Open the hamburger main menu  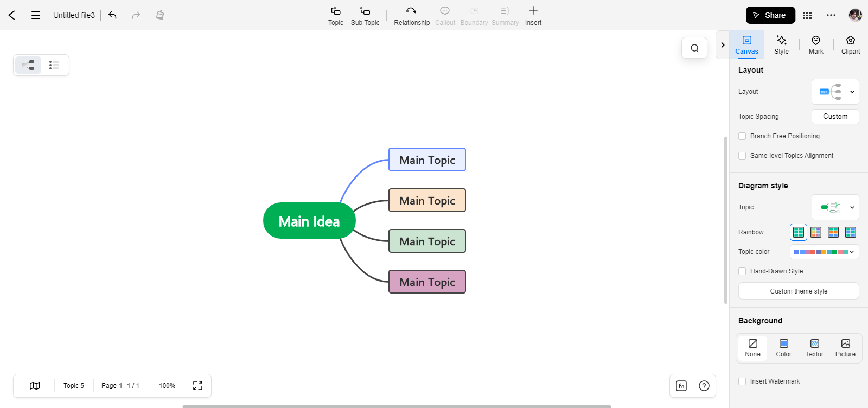[x=36, y=15]
